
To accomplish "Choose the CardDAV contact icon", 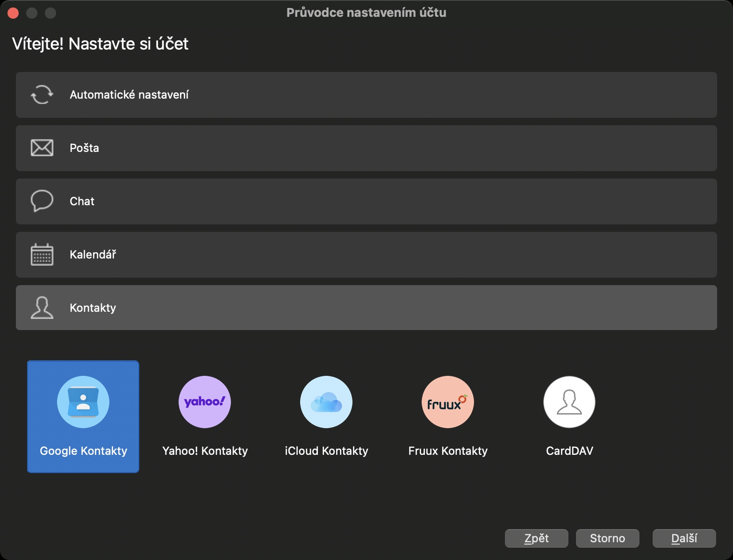I will point(569,402).
